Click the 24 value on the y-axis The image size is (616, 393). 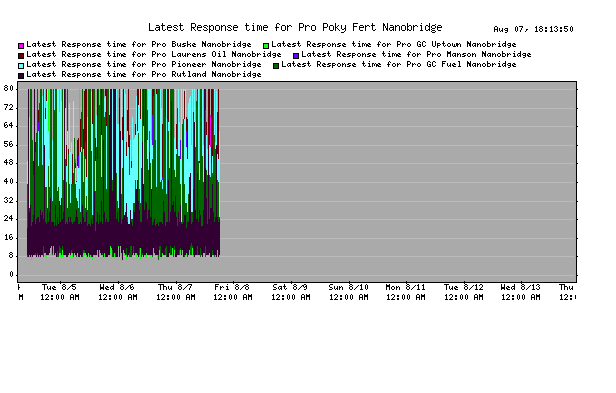click(x=9, y=219)
